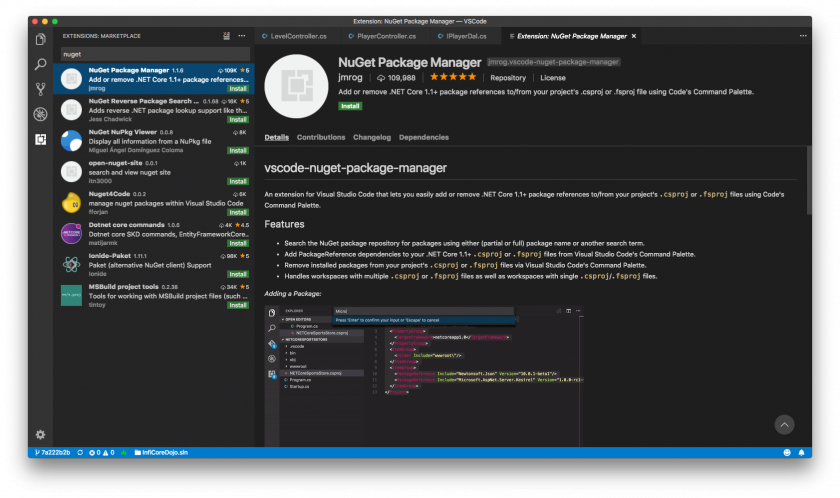840x498 pixels.
Task: Click the extensions search box with nuget
Action: point(155,54)
